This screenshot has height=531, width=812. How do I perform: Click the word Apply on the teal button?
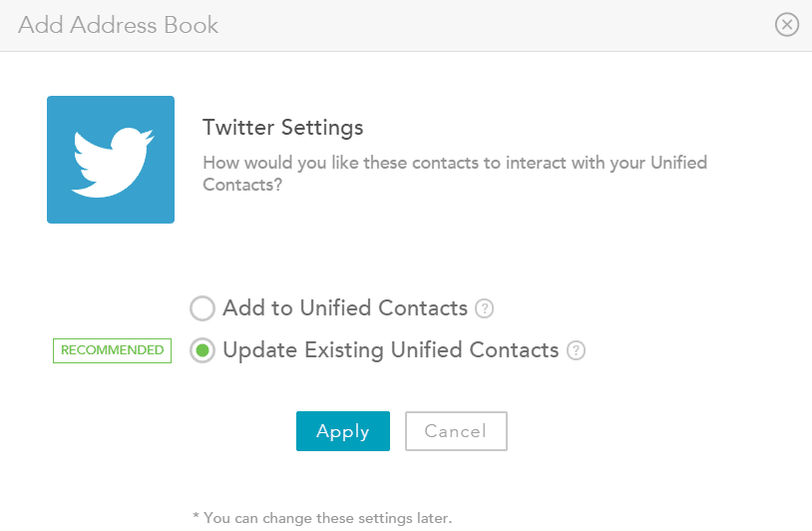343,431
